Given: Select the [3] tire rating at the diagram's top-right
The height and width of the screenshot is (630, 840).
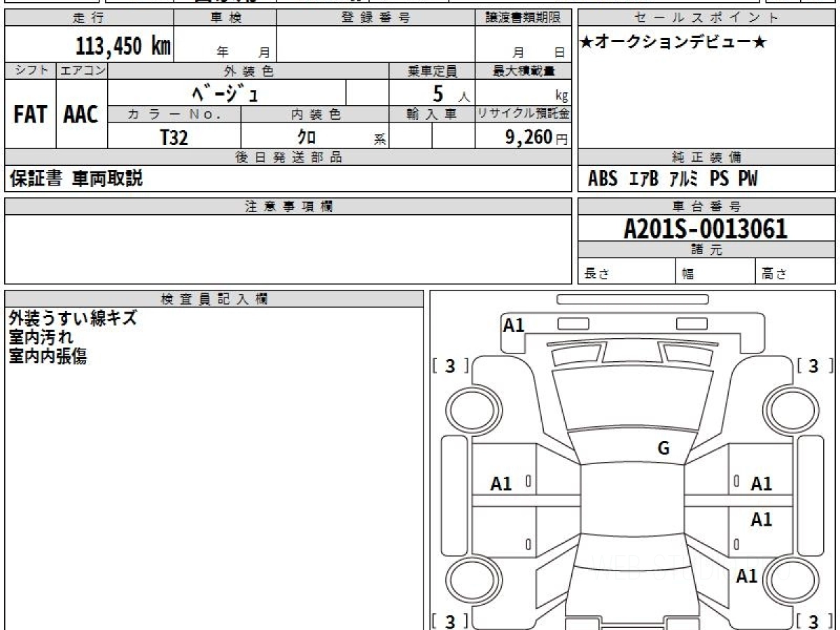Looking at the screenshot, I should coord(813,365).
